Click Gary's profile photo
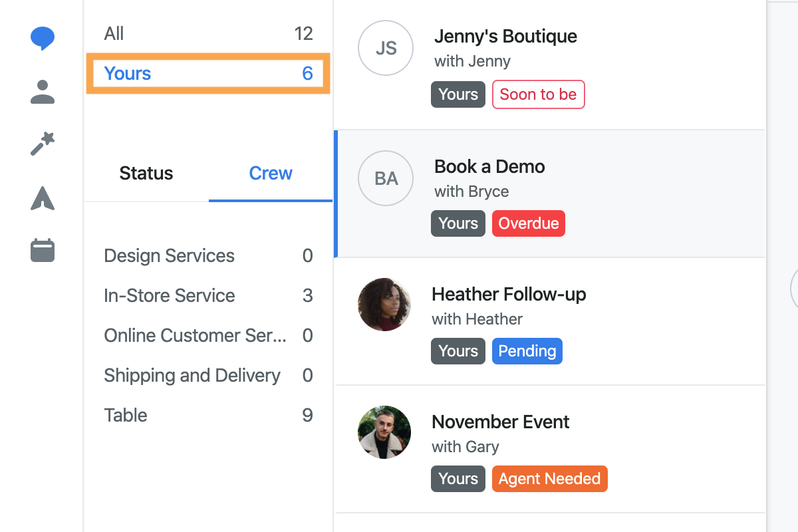The width and height of the screenshot is (798, 532). click(x=384, y=432)
